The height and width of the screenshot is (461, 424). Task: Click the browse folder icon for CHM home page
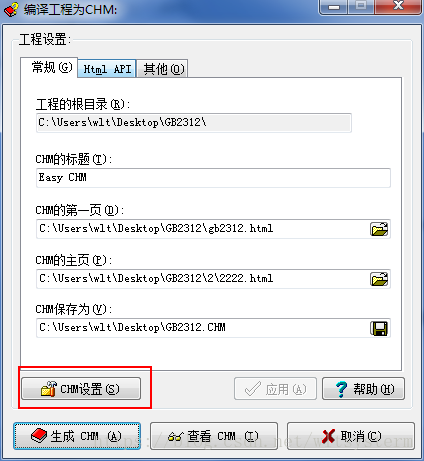pos(379,279)
